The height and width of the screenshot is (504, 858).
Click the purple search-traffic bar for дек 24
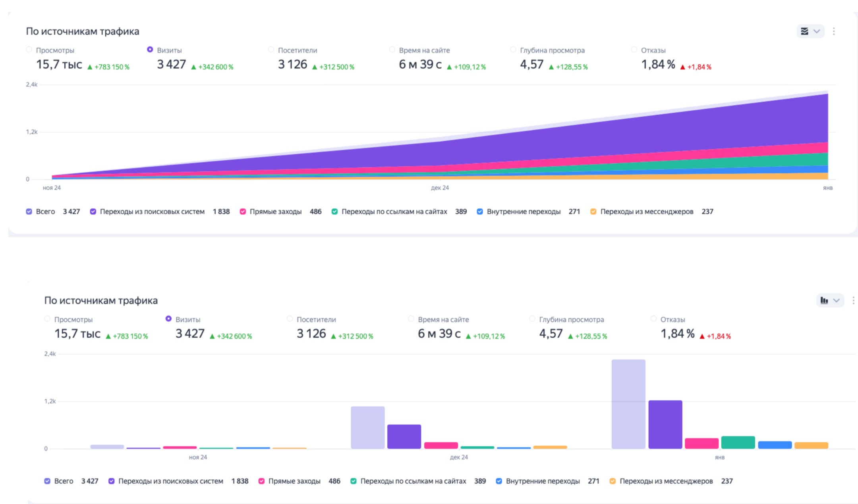(404, 437)
